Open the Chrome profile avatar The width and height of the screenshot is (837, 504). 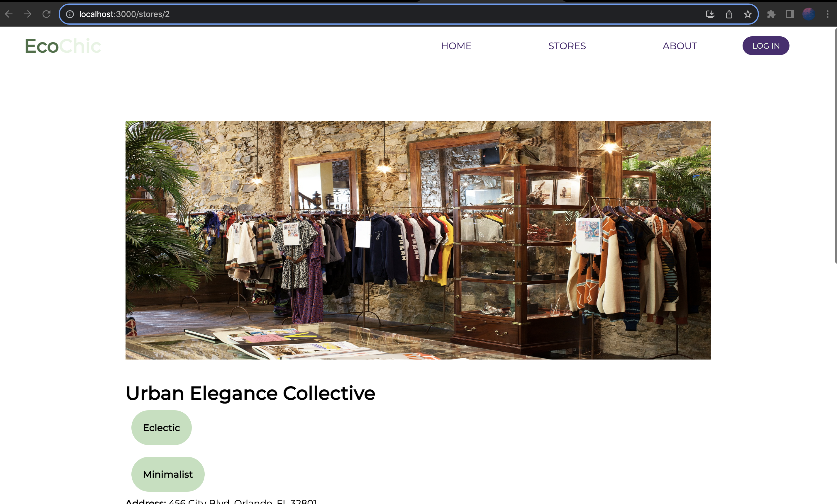(809, 14)
